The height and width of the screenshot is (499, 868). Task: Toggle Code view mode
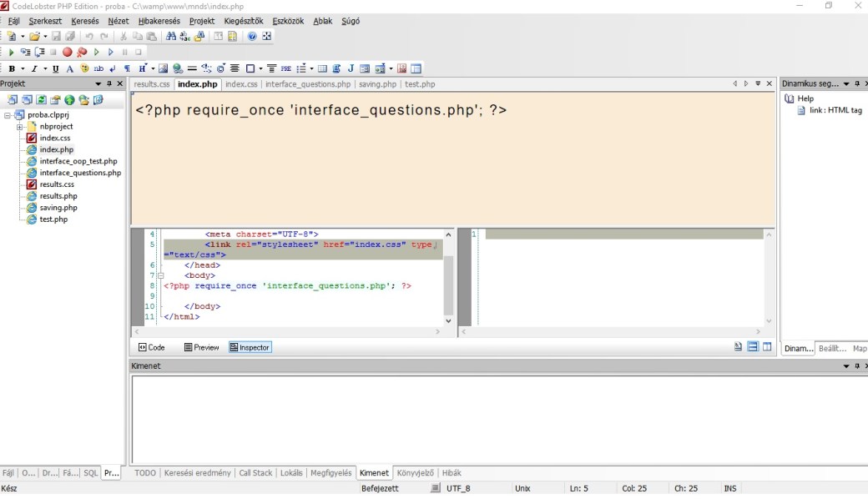[x=152, y=347]
